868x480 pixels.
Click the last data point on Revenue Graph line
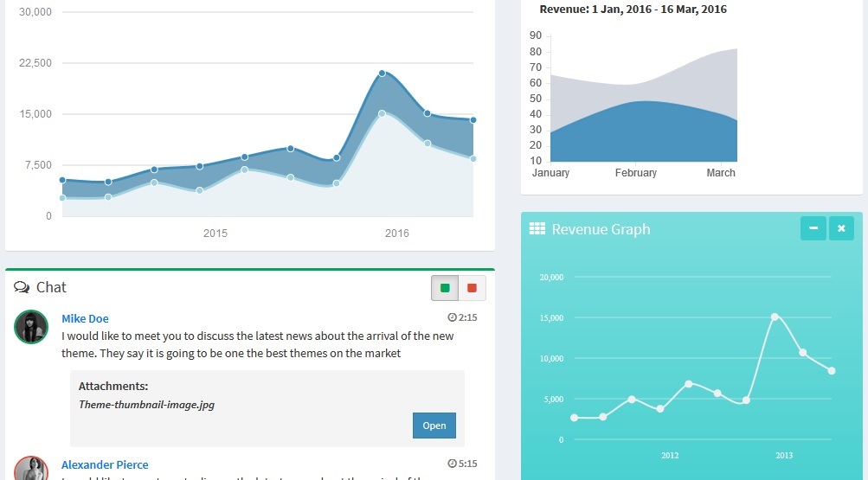832,371
